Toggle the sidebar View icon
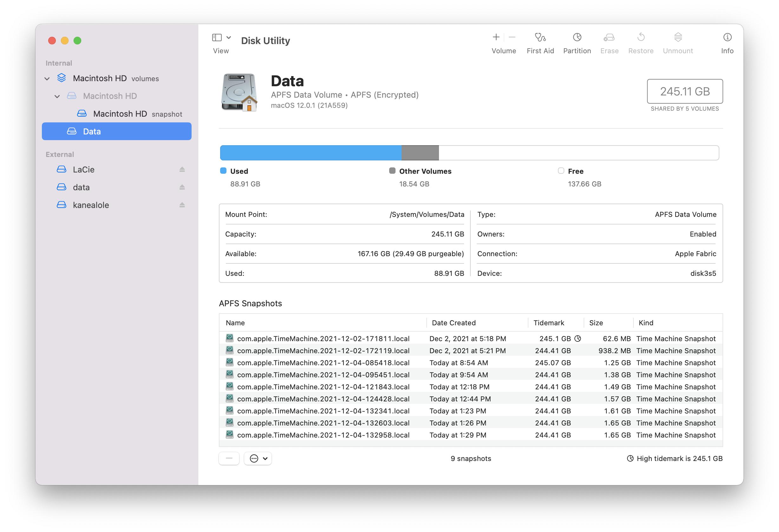 (x=217, y=37)
